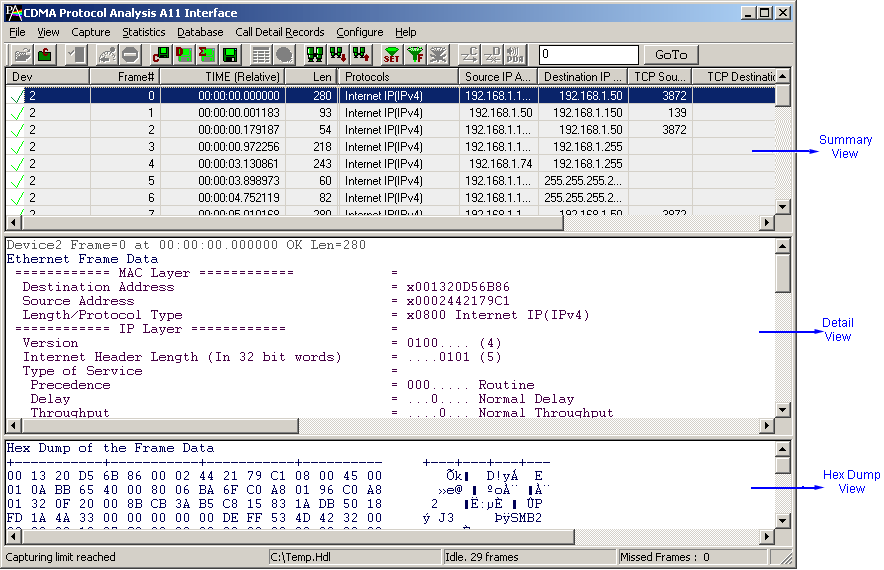Select frame 1 at 00:00:00.001183
884x570 pixels.
pyautogui.click(x=391, y=113)
